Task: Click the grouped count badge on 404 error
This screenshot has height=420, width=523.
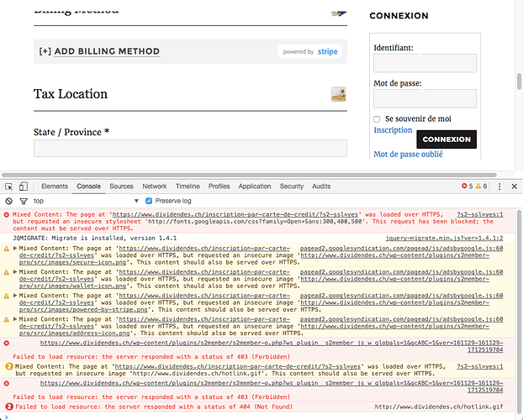Action: click(x=9, y=407)
